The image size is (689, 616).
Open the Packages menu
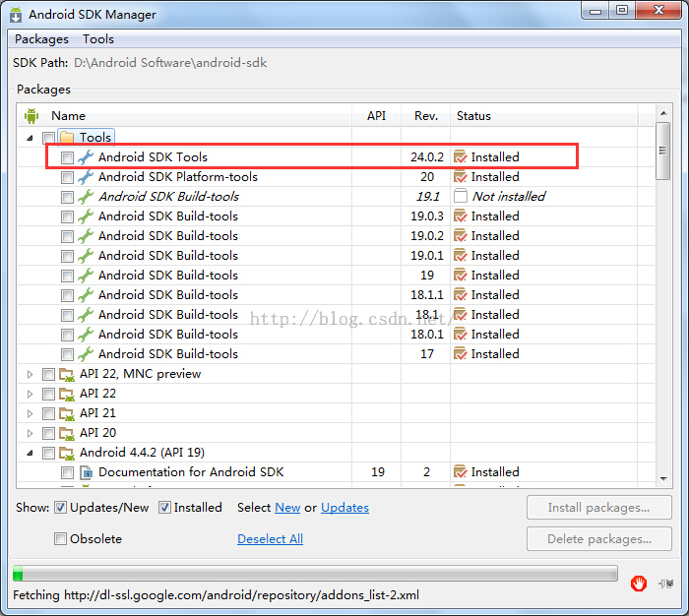(x=41, y=39)
